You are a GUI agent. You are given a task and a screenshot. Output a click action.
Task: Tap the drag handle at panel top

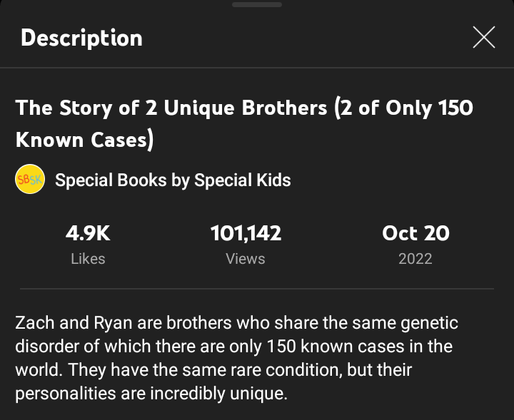pyautogui.click(x=257, y=4)
